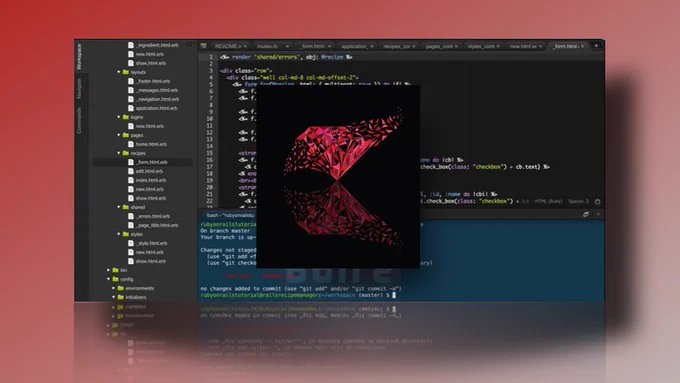The image size is (680, 383).
Task: Collapse the initializers folder
Action: pos(114,297)
